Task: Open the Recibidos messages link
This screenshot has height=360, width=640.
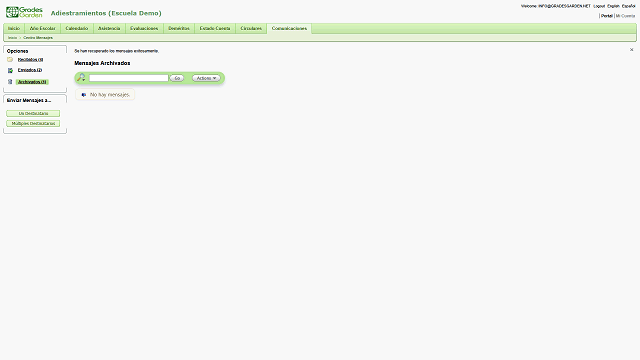Action: (30, 60)
